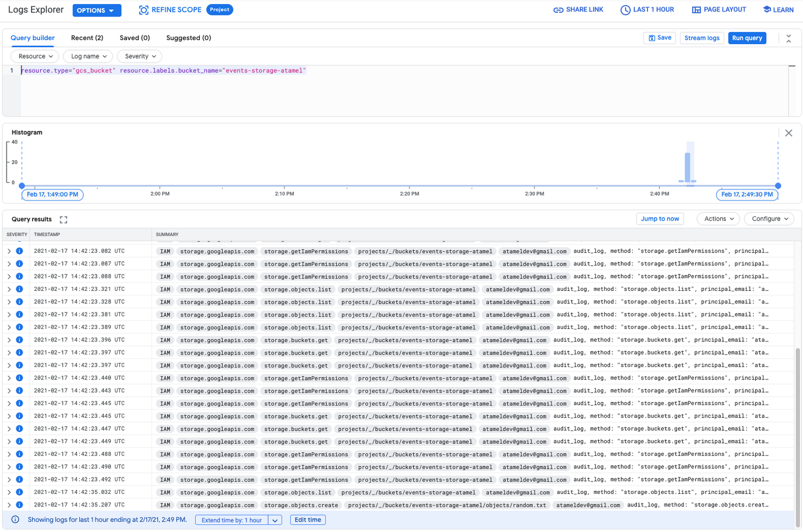Switch to the Query builder tab
The image size is (803, 532).
click(33, 38)
